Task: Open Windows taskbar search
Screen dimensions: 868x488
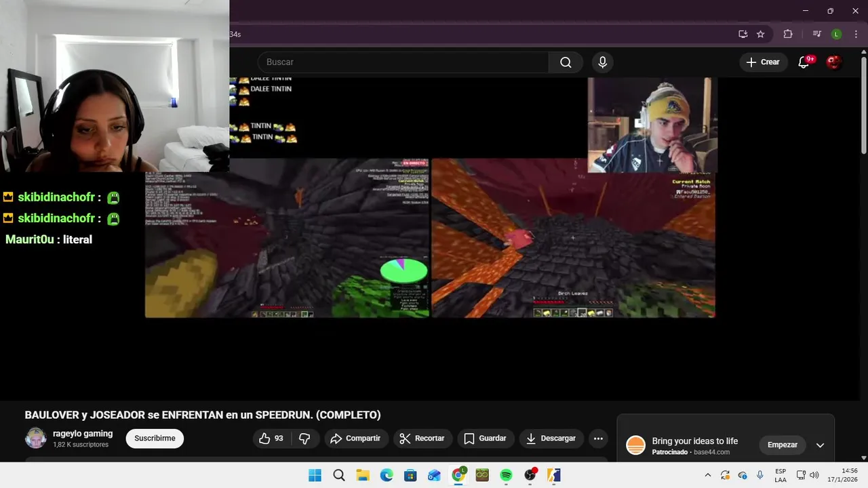Action: click(339, 475)
